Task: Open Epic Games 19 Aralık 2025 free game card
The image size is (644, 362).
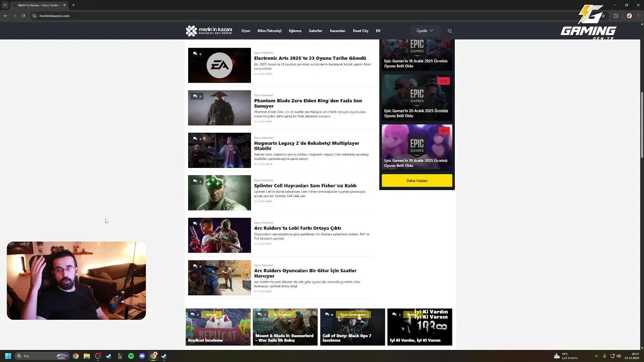Action: click(417, 147)
